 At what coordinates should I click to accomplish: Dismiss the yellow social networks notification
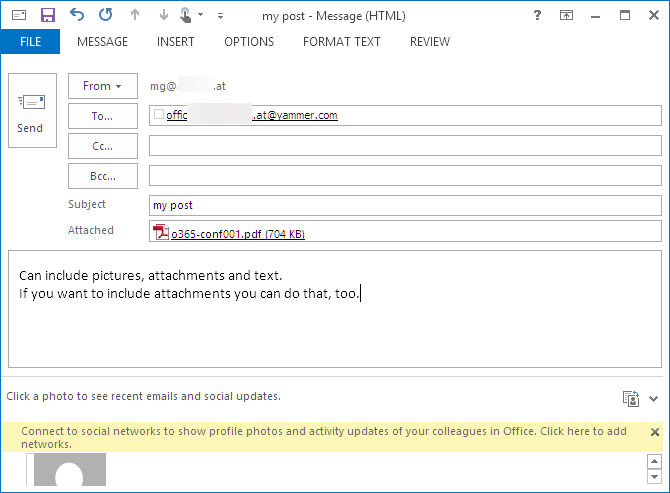pos(655,432)
